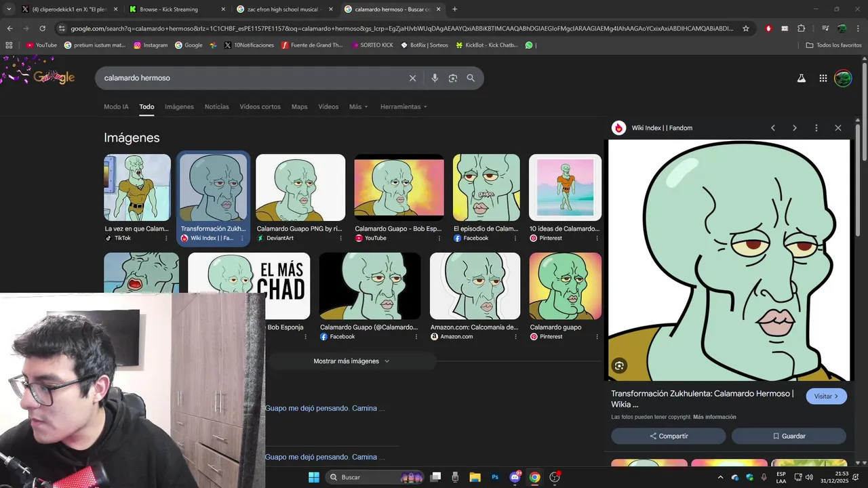
Task: Open options for TikTok image result
Action: point(166,239)
